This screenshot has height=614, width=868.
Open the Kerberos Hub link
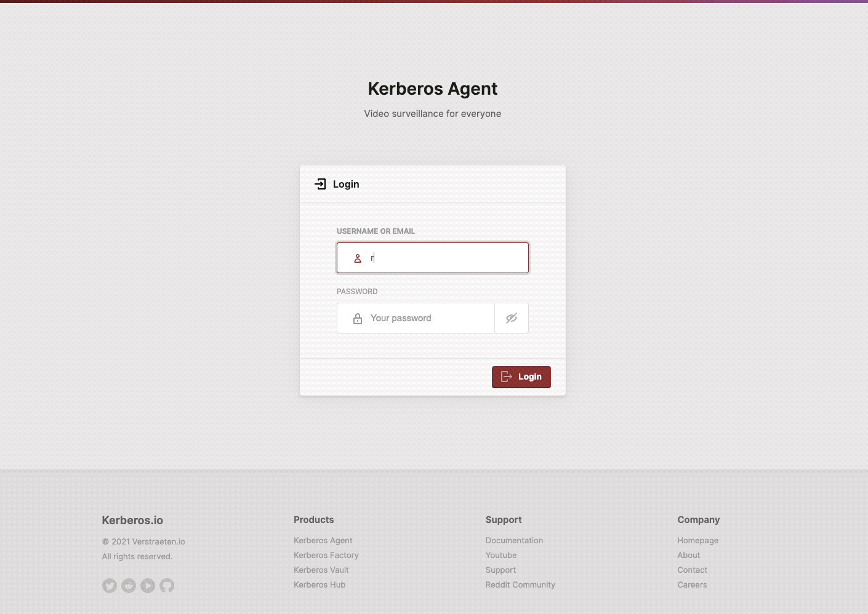coord(319,584)
